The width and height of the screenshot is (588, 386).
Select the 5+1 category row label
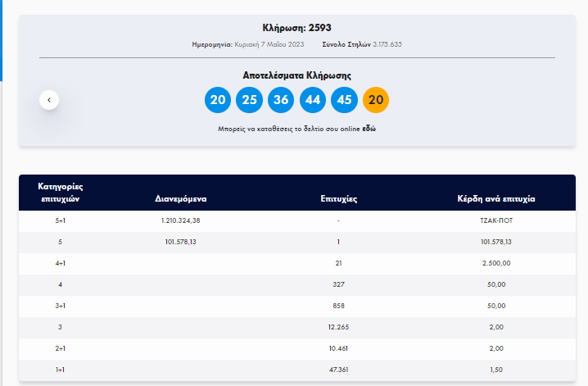61,220
